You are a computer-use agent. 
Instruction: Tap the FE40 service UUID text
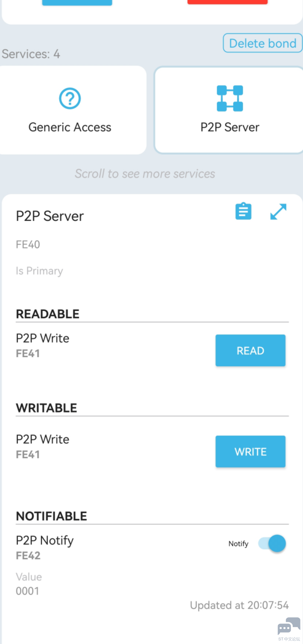click(28, 245)
